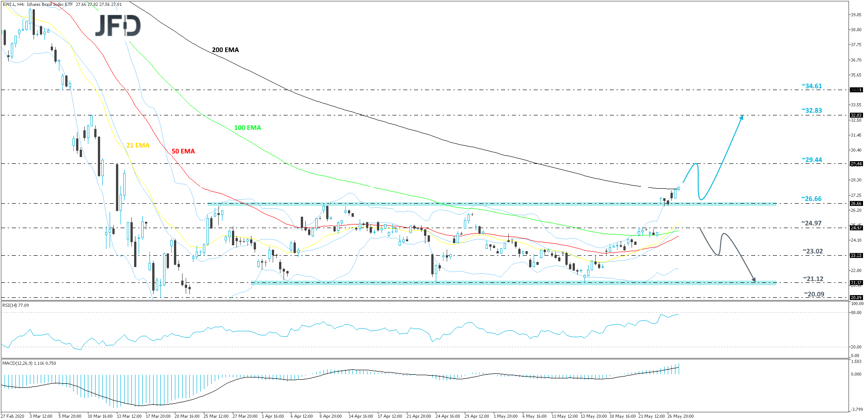
Task: Click the RSI 20.00 axis value
Action: [x=856, y=347]
